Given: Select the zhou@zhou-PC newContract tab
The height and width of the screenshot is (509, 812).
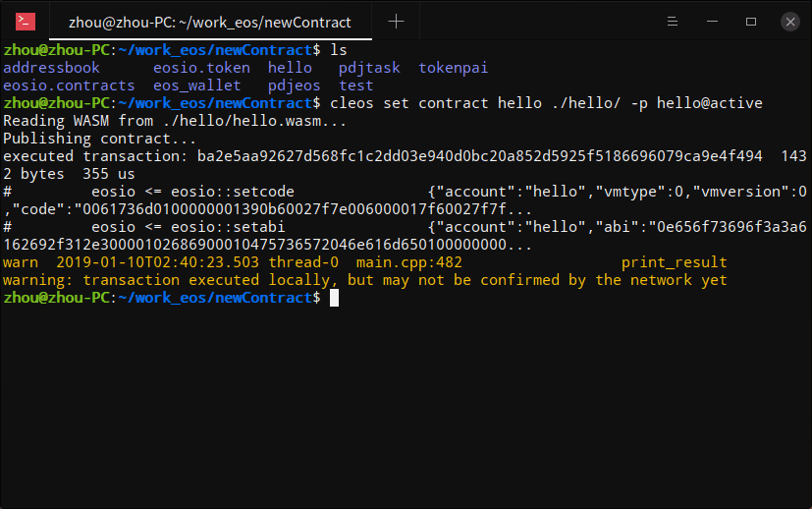Looking at the screenshot, I should (210, 23).
